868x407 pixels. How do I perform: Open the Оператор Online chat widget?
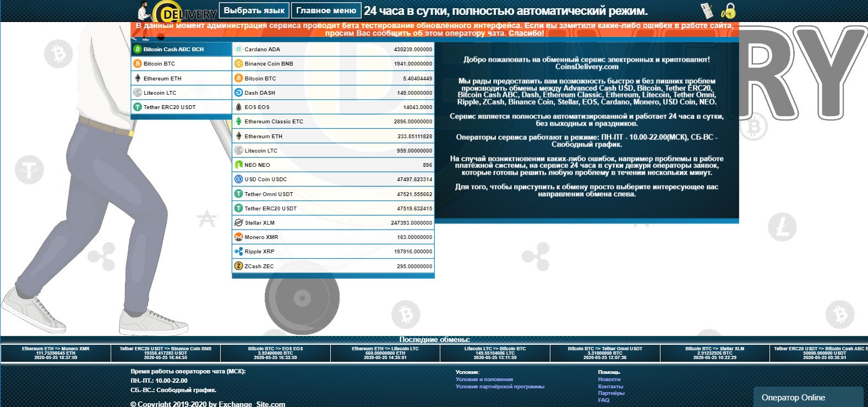pos(808,397)
